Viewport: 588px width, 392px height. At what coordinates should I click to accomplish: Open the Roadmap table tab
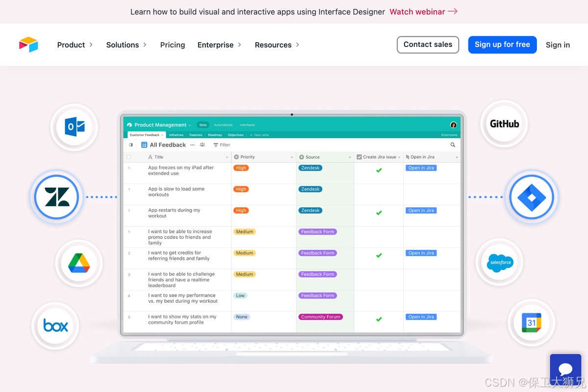215,135
